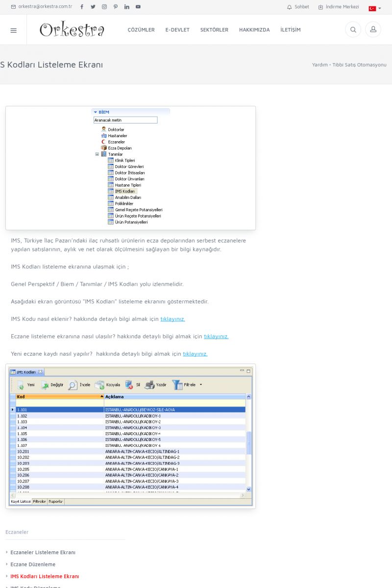Open the YouTube social icon

(x=138, y=7)
